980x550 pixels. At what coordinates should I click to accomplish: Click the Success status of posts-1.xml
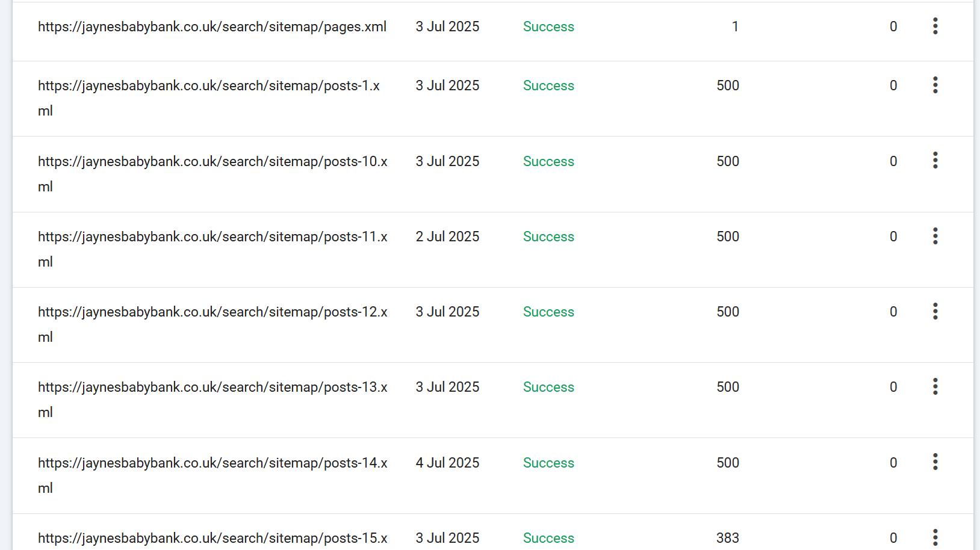(x=548, y=85)
